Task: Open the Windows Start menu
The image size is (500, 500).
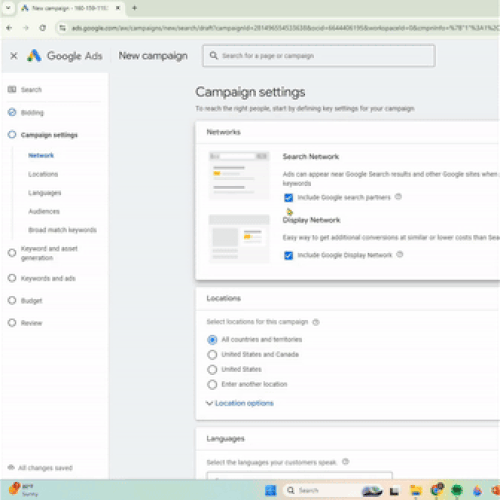Action: point(271,490)
